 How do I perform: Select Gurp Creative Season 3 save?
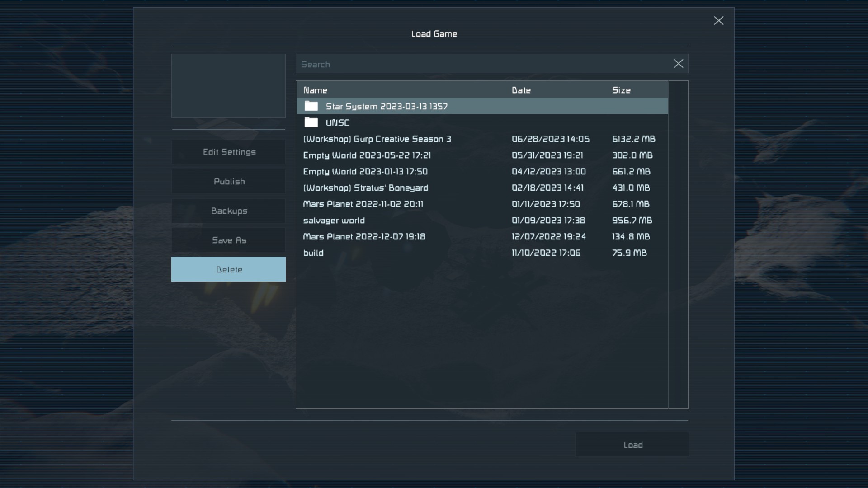click(x=377, y=139)
